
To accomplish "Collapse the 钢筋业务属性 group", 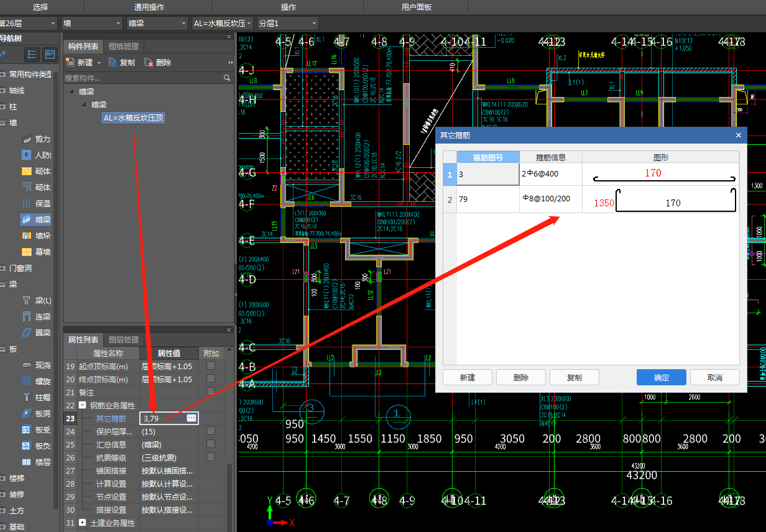I will click(x=82, y=405).
